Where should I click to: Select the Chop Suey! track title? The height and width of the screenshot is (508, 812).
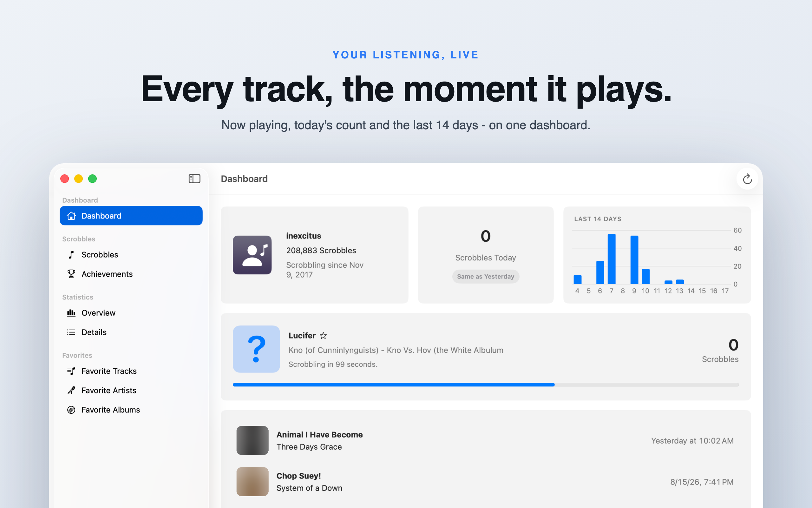tap(298, 476)
